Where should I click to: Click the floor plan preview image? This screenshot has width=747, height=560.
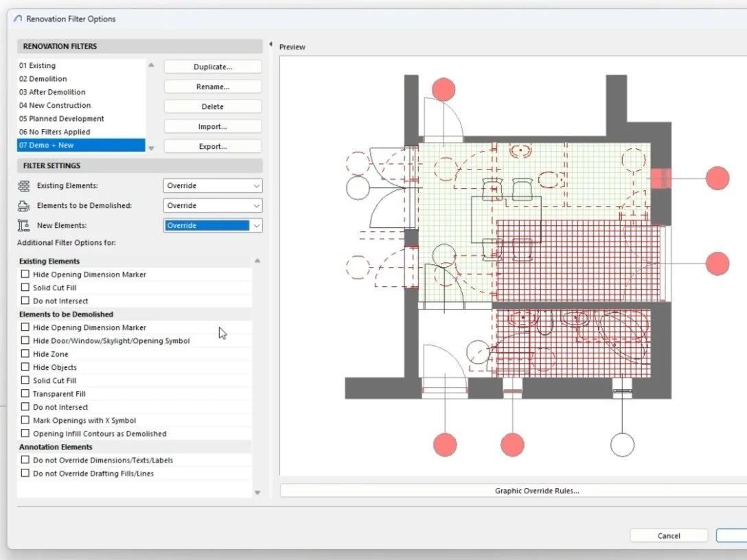click(x=513, y=266)
